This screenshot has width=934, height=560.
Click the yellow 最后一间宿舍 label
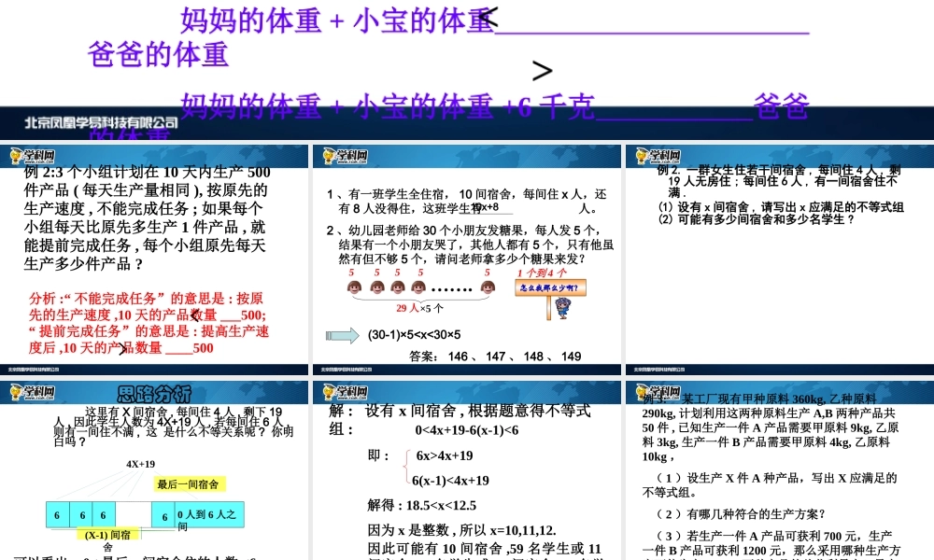(188, 484)
